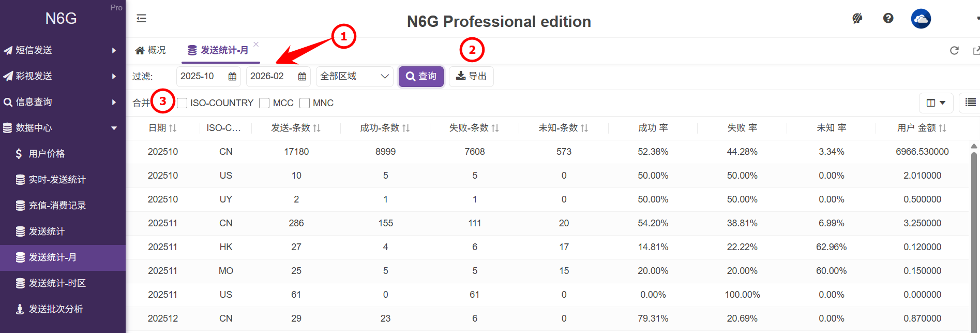
Task: Refresh the page with the reload icon
Action: point(954,50)
